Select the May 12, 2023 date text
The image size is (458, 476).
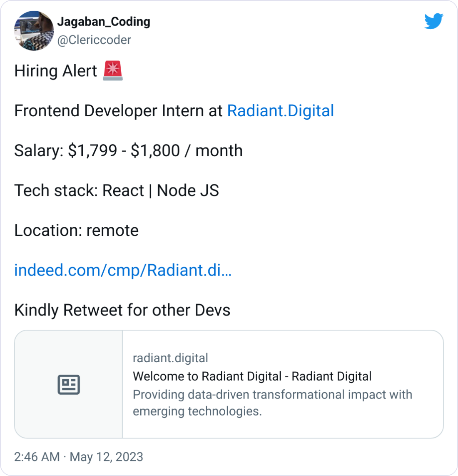tap(106, 457)
